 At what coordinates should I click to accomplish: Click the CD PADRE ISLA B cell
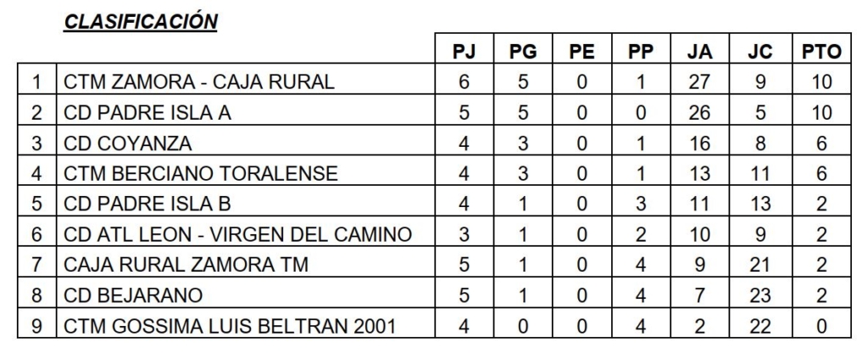pyautogui.click(x=148, y=205)
